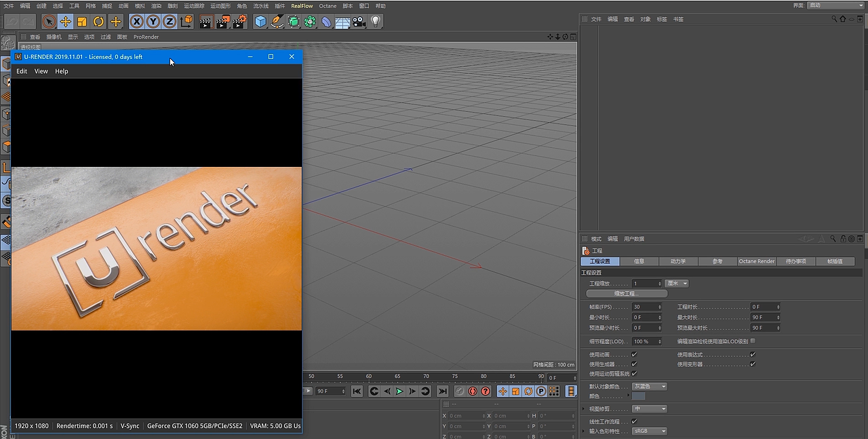Toggle parameter keyframe recording P icon
868x439 pixels.
click(x=541, y=392)
